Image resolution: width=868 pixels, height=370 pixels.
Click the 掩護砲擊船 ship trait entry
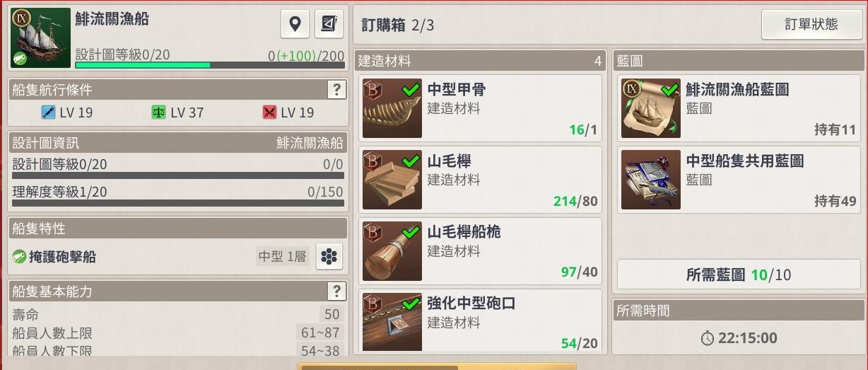click(62, 257)
